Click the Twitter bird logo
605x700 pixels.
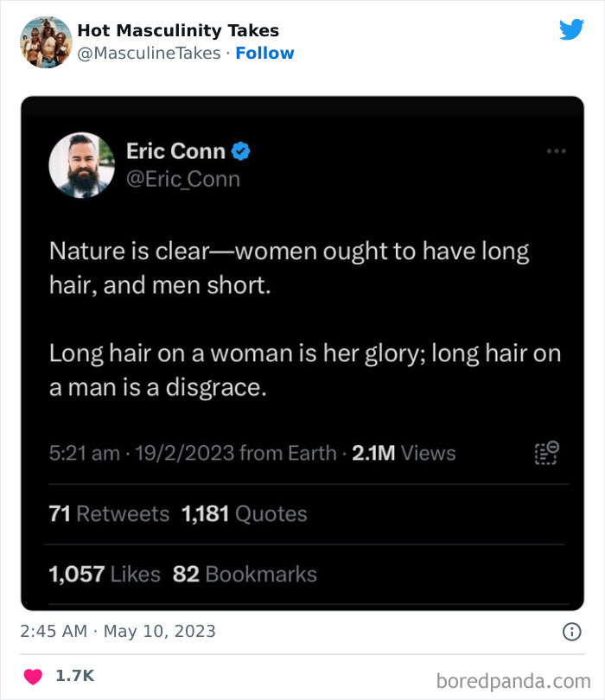[572, 29]
